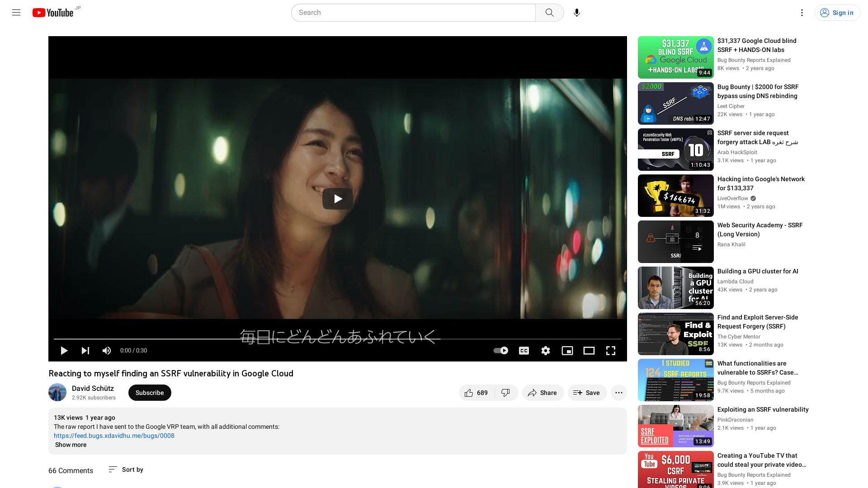Image resolution: width=868 pixels, height=488 pixels.
Task: Click Lambda Cloud channel name
Action: point(735,282)
